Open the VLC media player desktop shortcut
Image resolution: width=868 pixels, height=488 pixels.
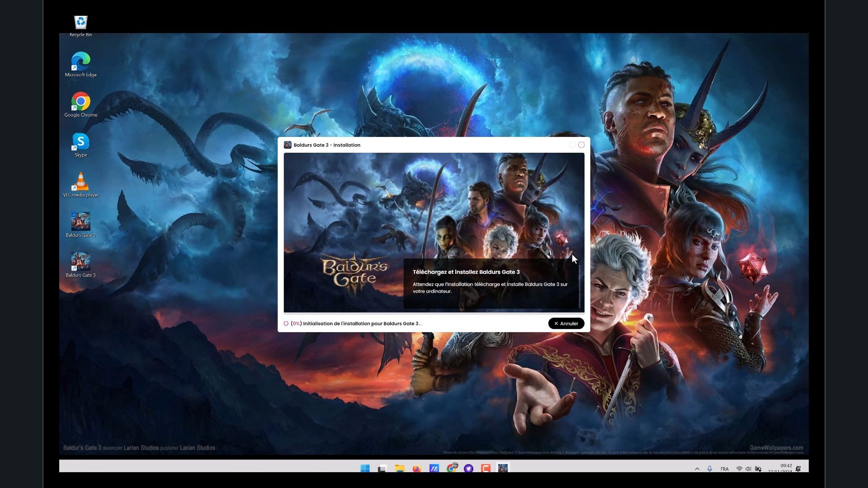click(80, 185)
